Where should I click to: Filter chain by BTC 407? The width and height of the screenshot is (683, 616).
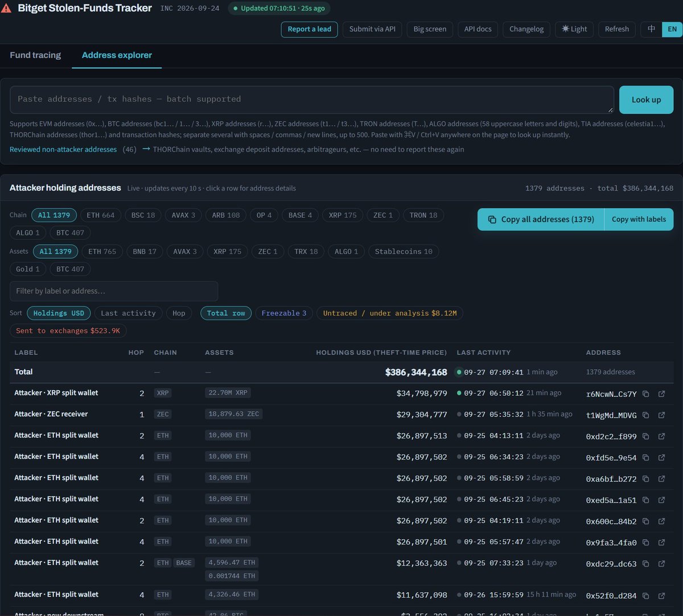click(70, 233)
